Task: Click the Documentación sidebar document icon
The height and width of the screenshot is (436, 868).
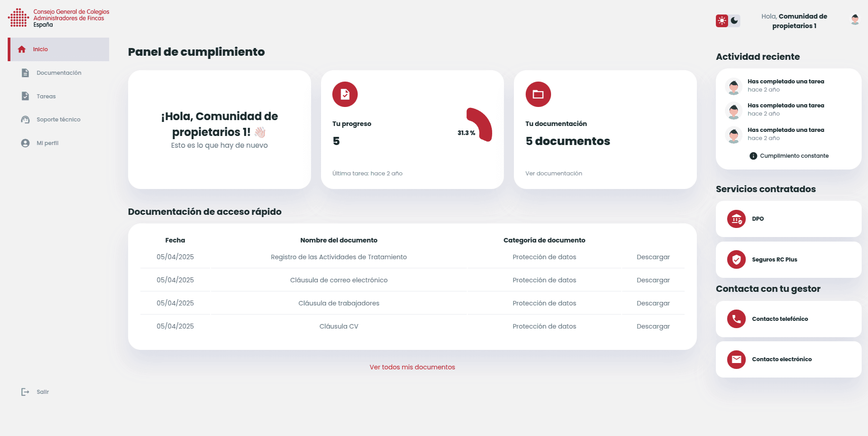Action: (x=25, y=73)
